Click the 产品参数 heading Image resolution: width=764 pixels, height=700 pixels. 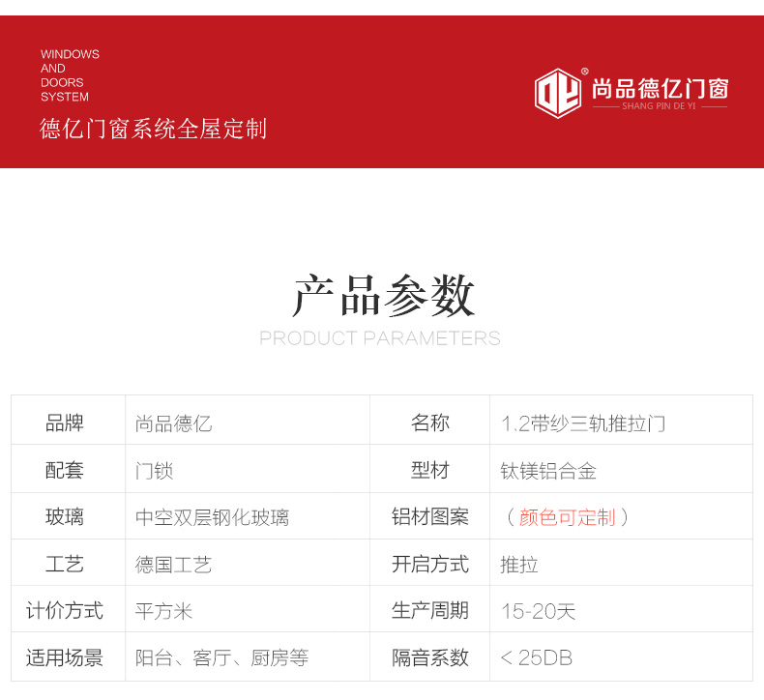click(383, 296)
